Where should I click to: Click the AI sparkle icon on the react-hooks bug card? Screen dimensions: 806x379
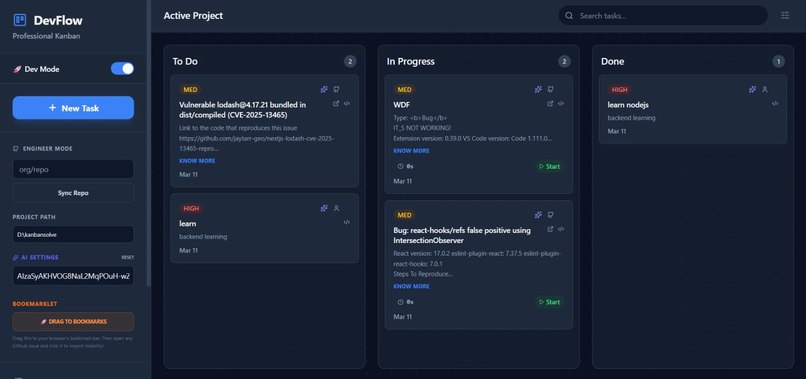(538, 215)
